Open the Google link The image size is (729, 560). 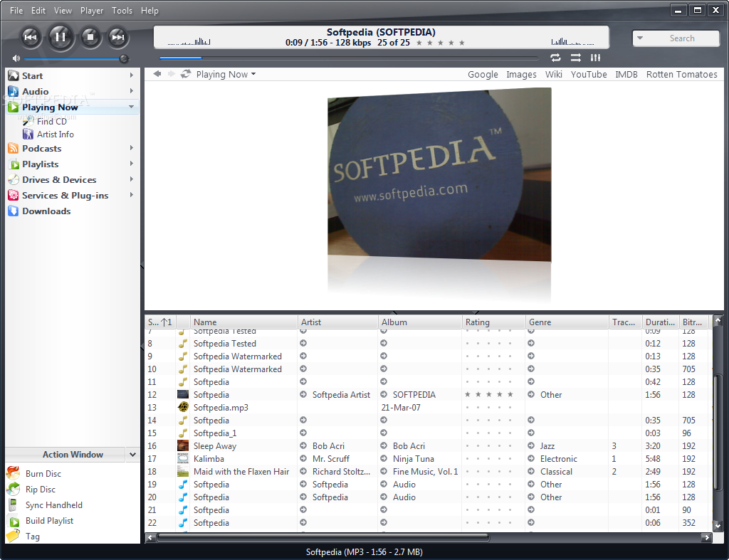[483, 74]
